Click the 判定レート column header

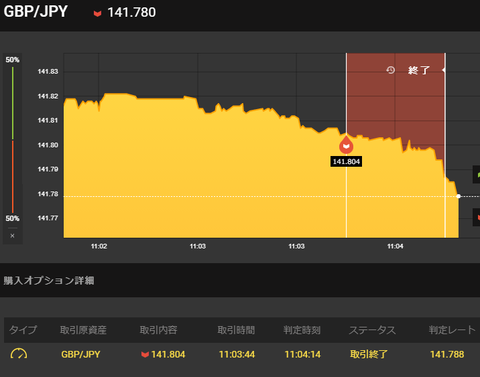coord(452,330)
